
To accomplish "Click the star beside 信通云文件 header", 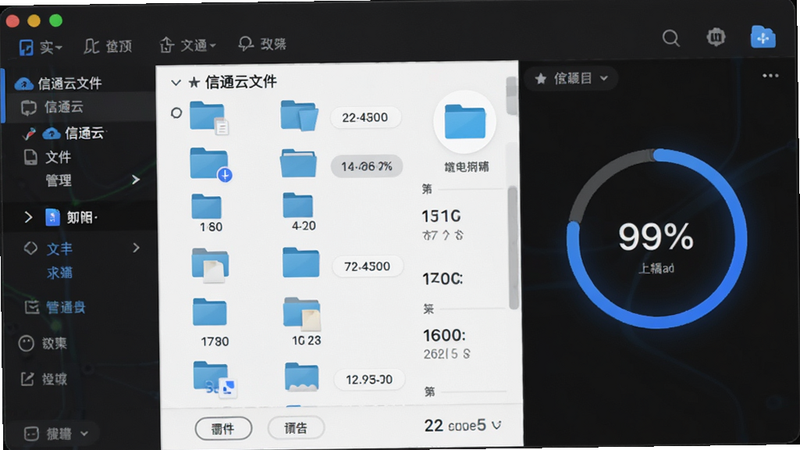I will tap(194, 83).
